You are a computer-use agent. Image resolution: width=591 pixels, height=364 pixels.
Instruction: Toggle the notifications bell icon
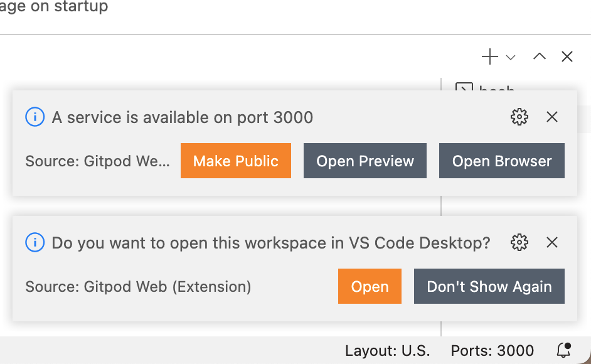pyautogui.click(x=564, y=350)
